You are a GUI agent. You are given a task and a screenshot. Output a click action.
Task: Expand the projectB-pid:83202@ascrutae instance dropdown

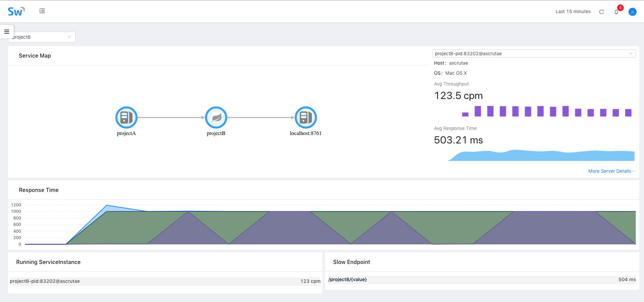click(534, 54)
